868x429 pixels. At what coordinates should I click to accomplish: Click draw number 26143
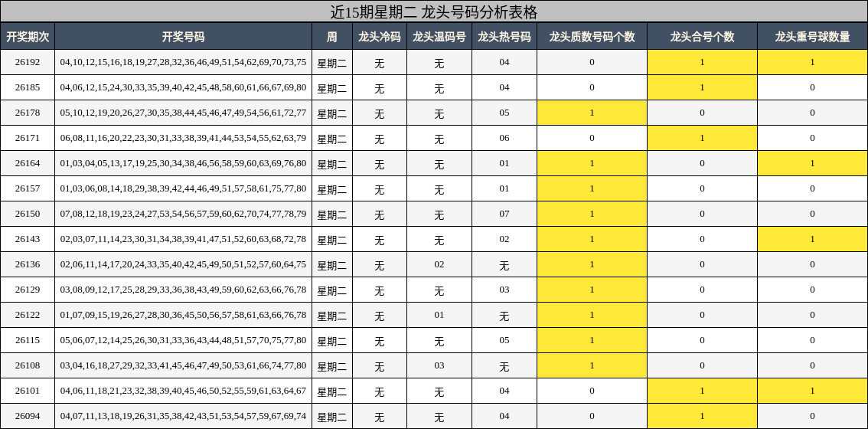28,239
